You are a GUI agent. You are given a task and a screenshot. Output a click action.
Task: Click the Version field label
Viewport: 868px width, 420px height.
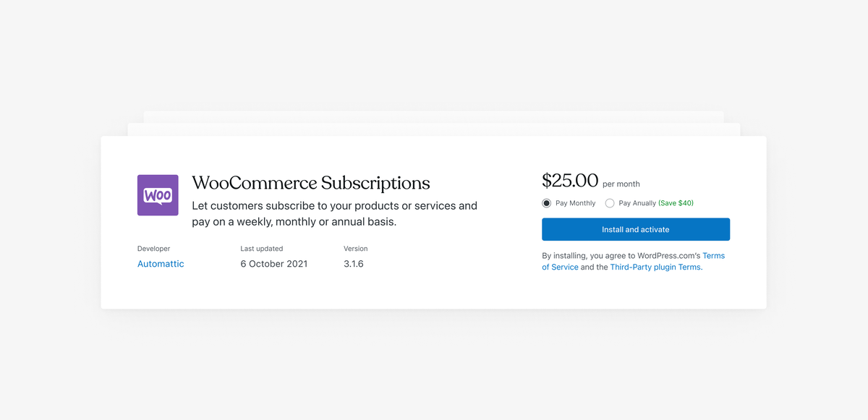pyautogui.click(x=356, y=249)
